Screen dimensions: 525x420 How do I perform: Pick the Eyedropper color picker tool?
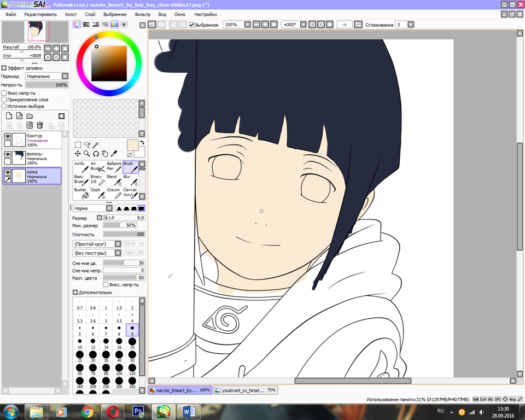tap(114, 154)
